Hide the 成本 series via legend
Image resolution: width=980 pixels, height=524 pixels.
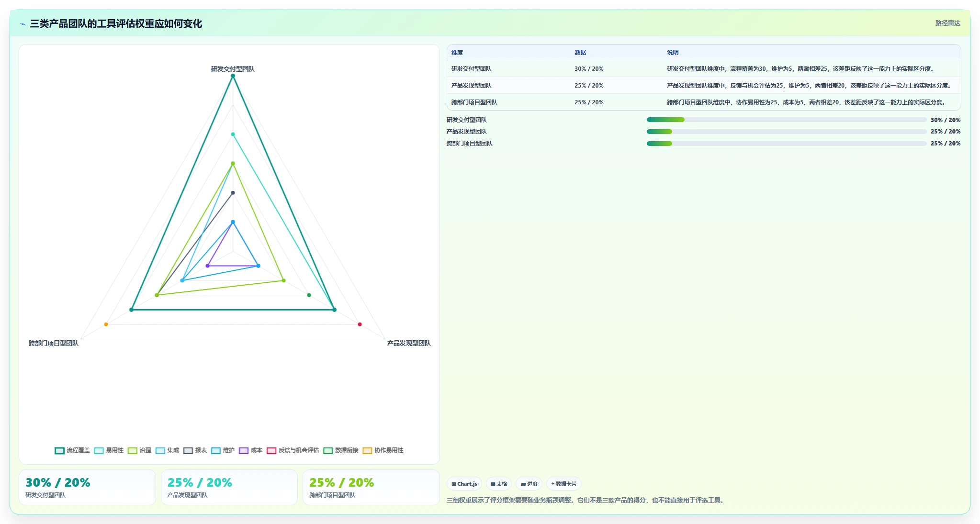250,450
